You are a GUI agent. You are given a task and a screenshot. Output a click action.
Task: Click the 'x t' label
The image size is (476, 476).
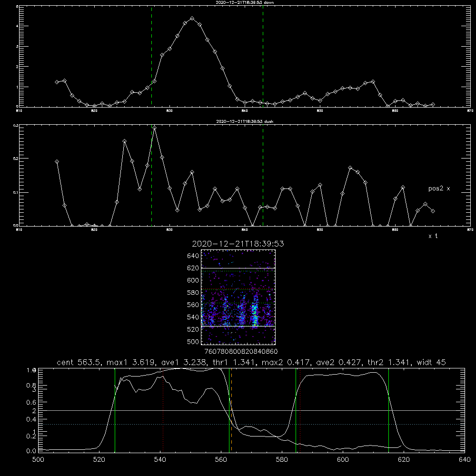pos(433,236)
